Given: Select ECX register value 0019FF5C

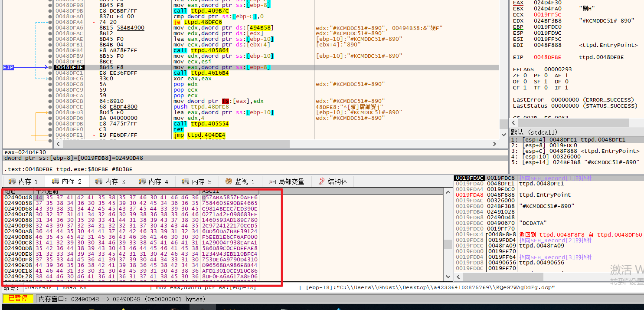Looking at the screenshot, I should pos(548,14).
